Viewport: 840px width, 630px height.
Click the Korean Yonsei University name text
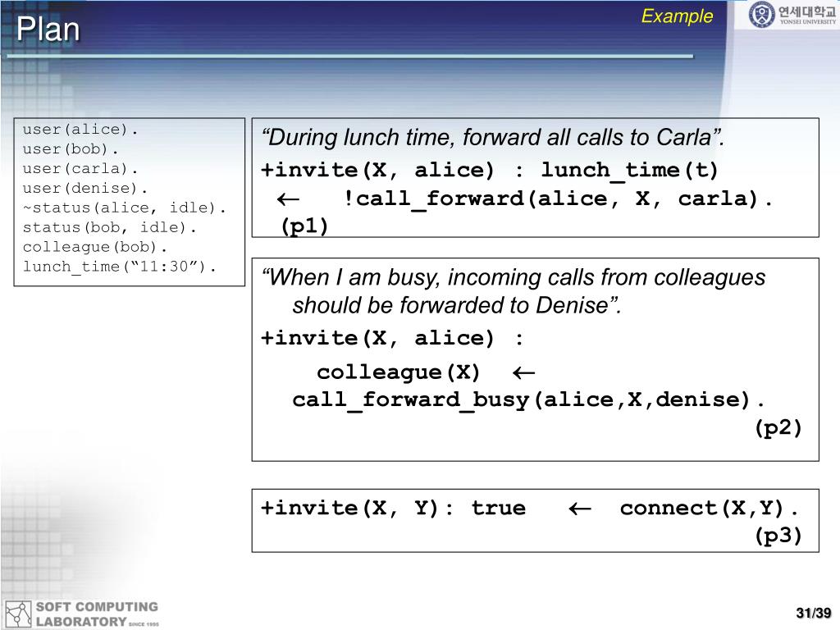807,11
